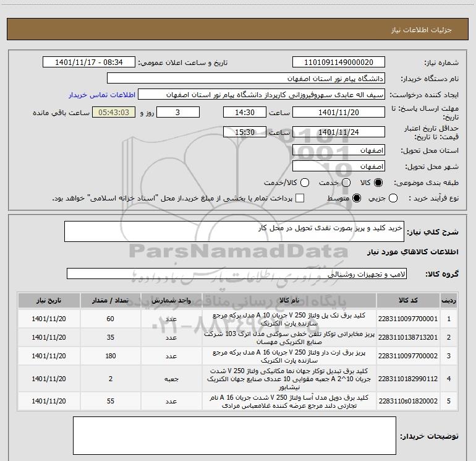The width and height of the screenshot is (476, 461).
Task: Click the buyer notes text area
Action: point(234,436)
